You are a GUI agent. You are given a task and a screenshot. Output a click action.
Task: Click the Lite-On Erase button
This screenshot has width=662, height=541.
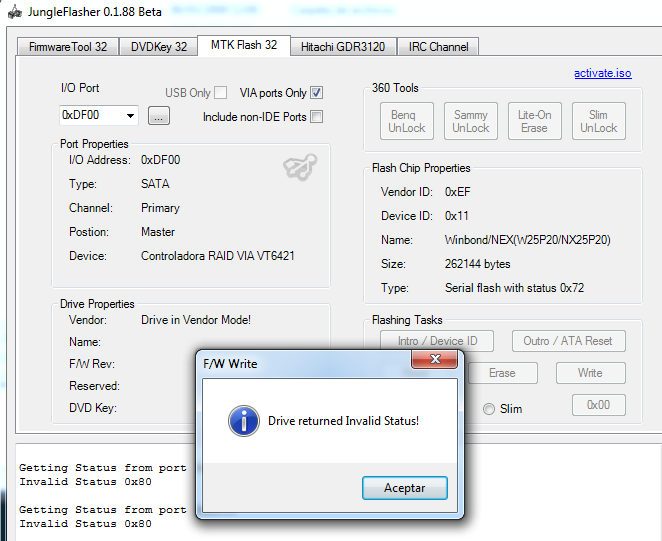pos(534,121)
